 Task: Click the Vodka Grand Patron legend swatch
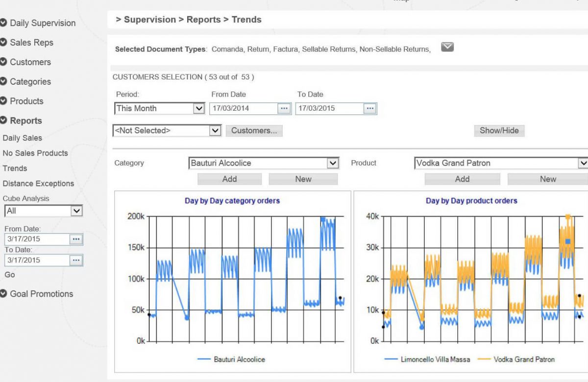[483, 359]
